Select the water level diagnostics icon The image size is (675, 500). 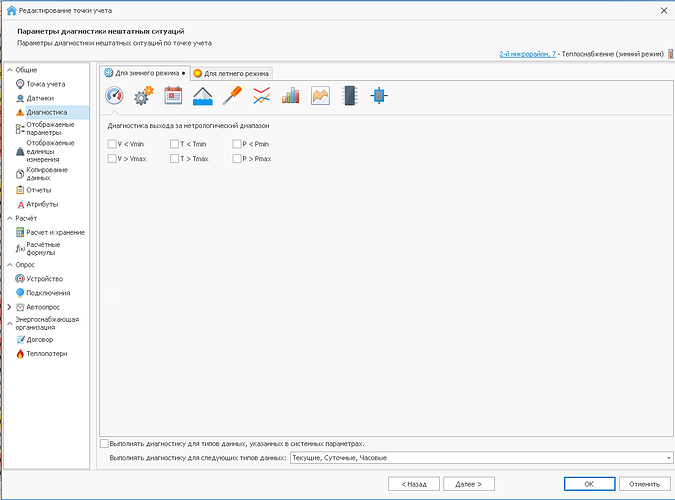pos(202,96)
